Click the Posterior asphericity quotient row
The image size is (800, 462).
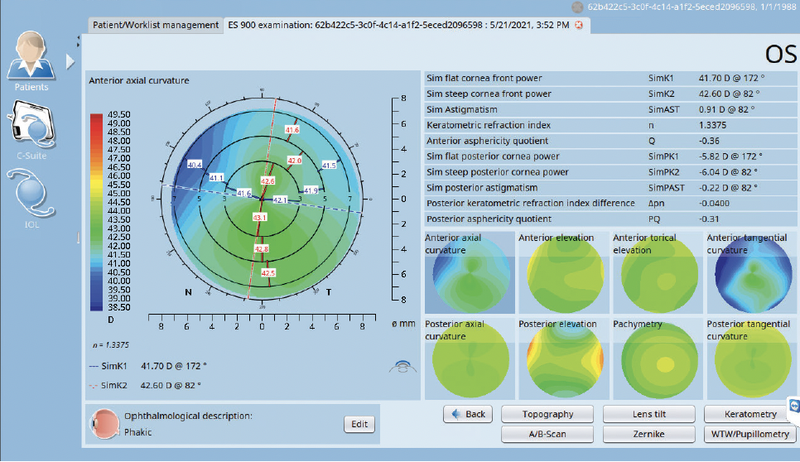coord(611,219)
